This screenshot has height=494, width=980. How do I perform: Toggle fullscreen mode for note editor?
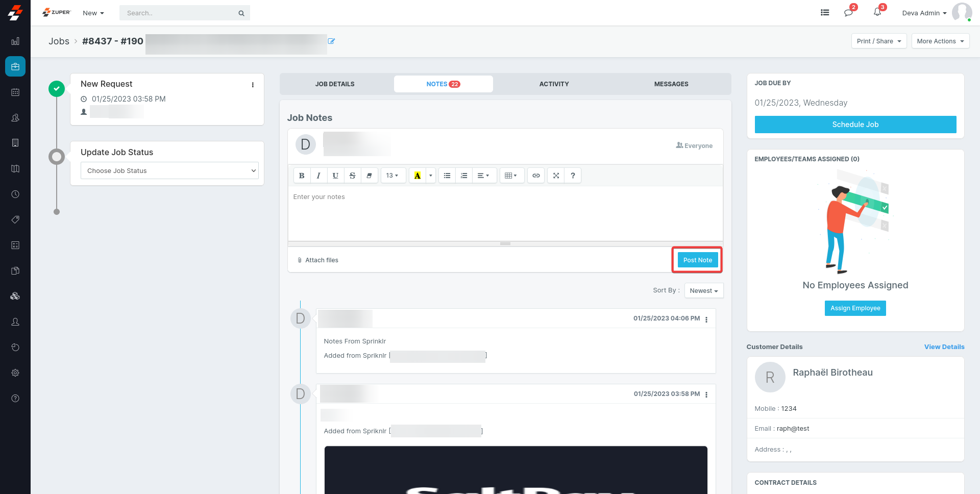(556, 176)
